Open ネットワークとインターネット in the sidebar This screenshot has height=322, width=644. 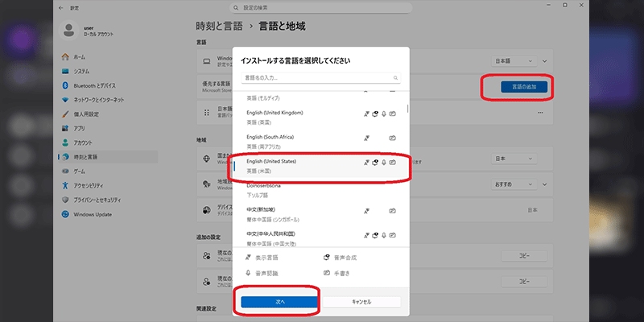click(x=109, y=100)
